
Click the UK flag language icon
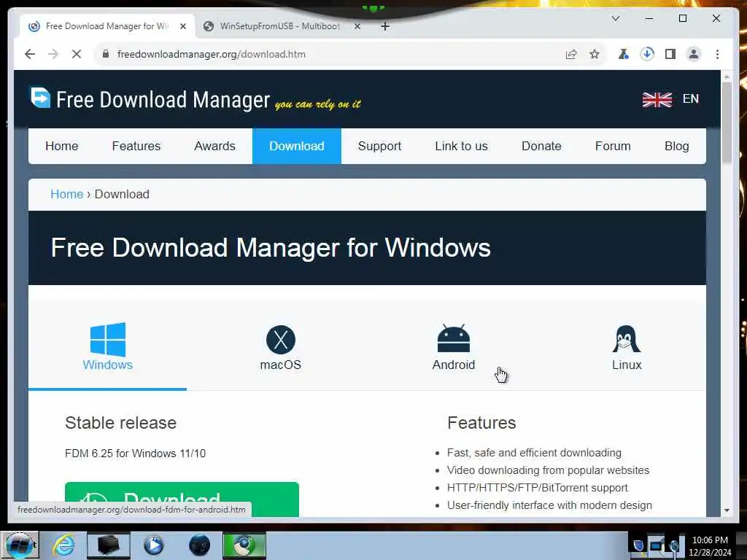click(657, 99)
